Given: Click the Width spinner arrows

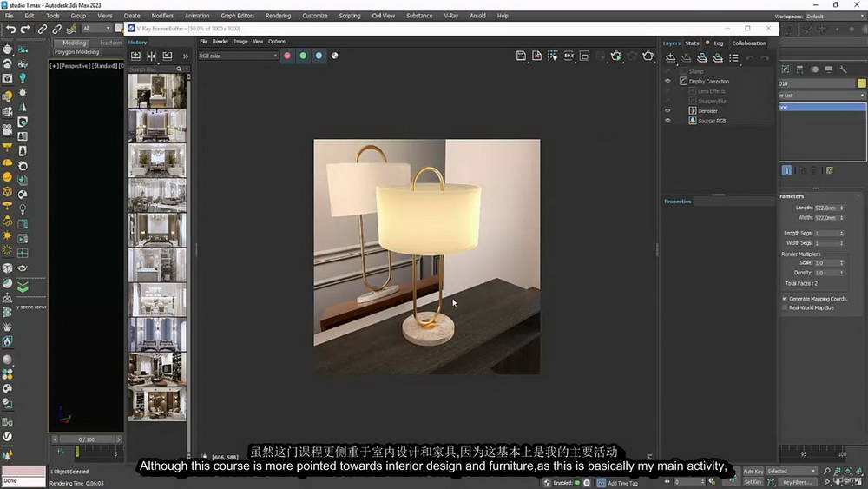Looking at the screenshot, I should [841, 218].
